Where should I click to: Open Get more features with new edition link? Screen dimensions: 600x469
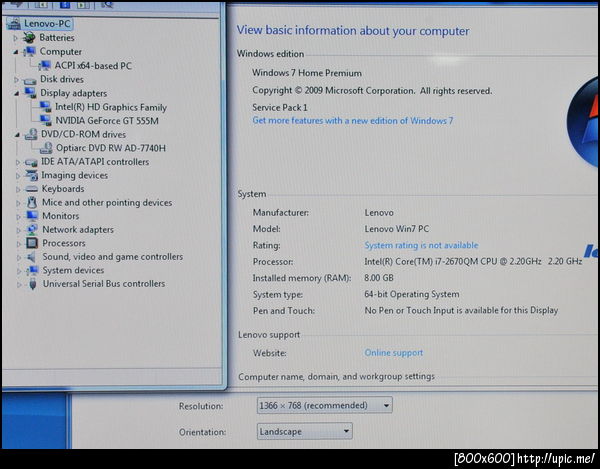point(352,121)
